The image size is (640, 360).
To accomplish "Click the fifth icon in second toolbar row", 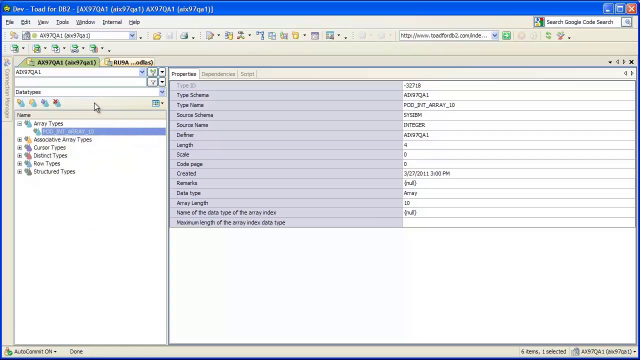I will [x=94, y=49].
